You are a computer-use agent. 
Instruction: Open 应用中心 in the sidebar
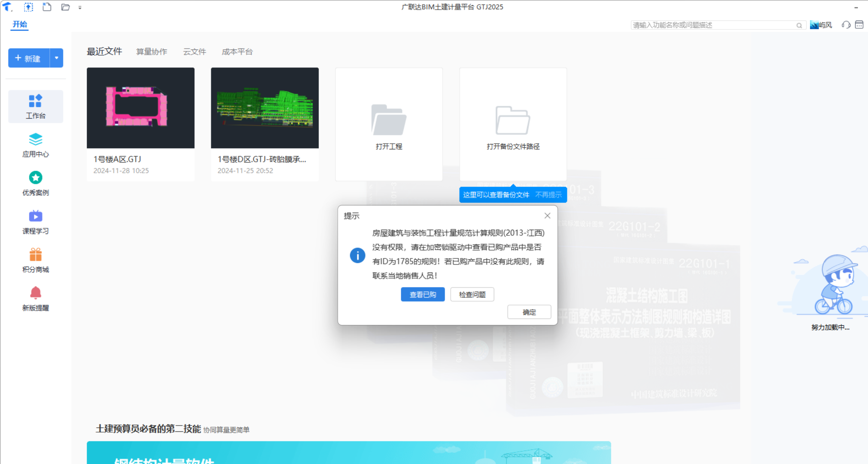pos(36,145)
